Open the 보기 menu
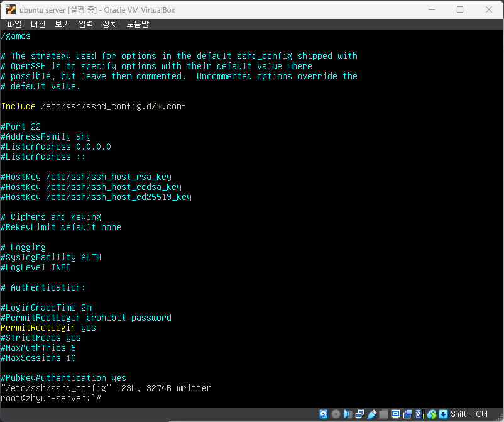Screen dimensions: 504x422 (62, 24)
